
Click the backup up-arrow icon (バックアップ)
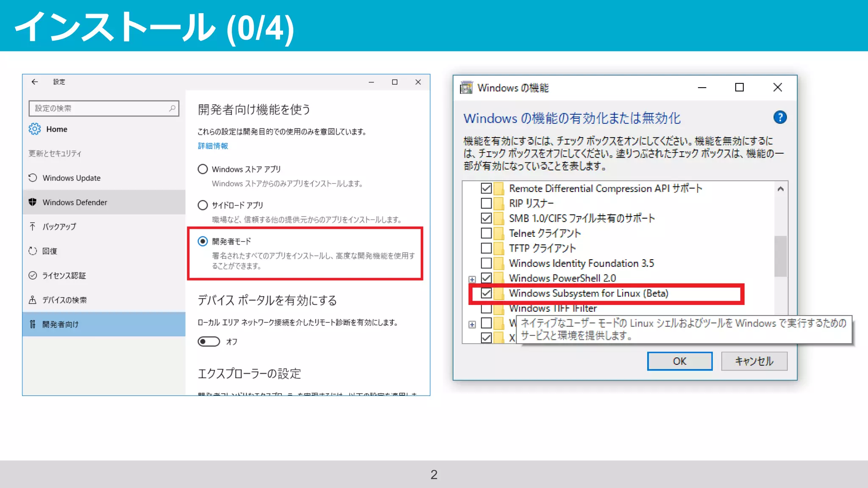tap(33, 227)
